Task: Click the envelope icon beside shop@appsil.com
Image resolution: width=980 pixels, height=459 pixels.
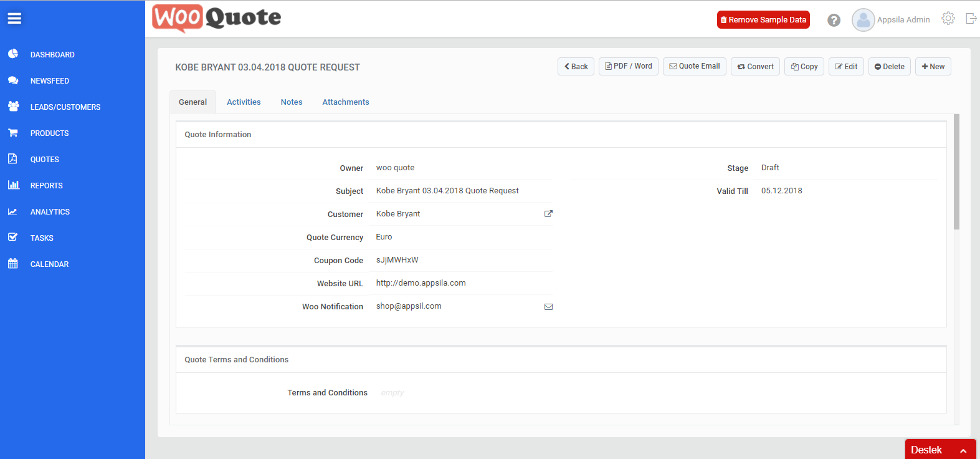Action: pyautogui.click(x=548, y=307)
